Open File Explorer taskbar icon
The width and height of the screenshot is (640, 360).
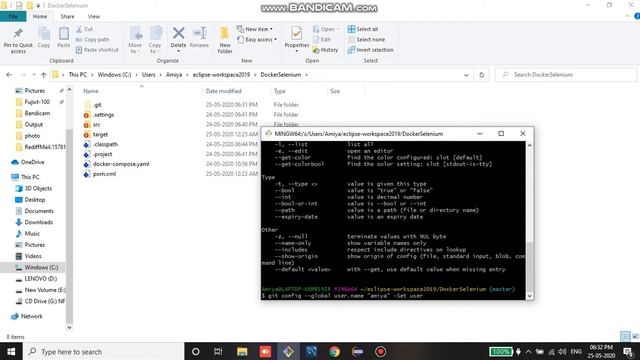coord(242,351)
